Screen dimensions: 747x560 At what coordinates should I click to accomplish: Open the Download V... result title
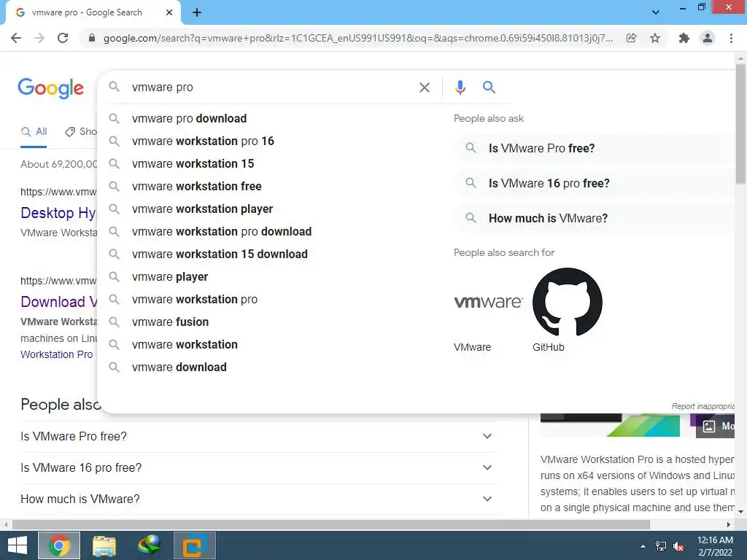[58, 302]
